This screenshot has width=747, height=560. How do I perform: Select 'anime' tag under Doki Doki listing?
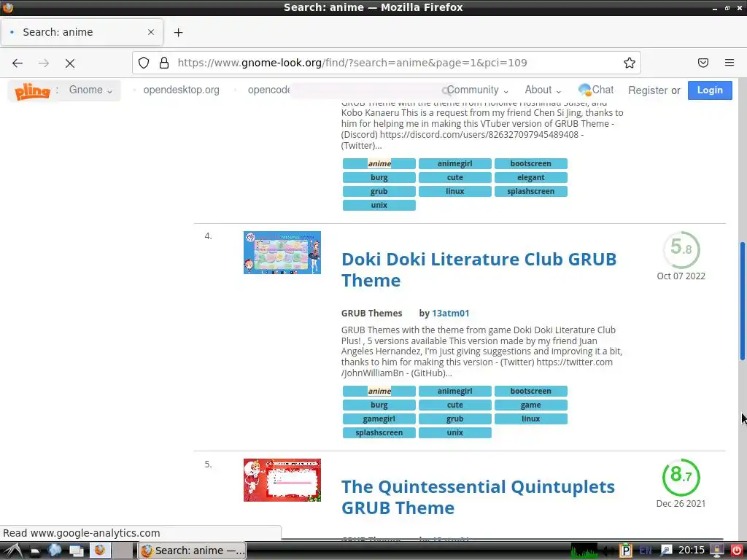(x=379, y=392)
